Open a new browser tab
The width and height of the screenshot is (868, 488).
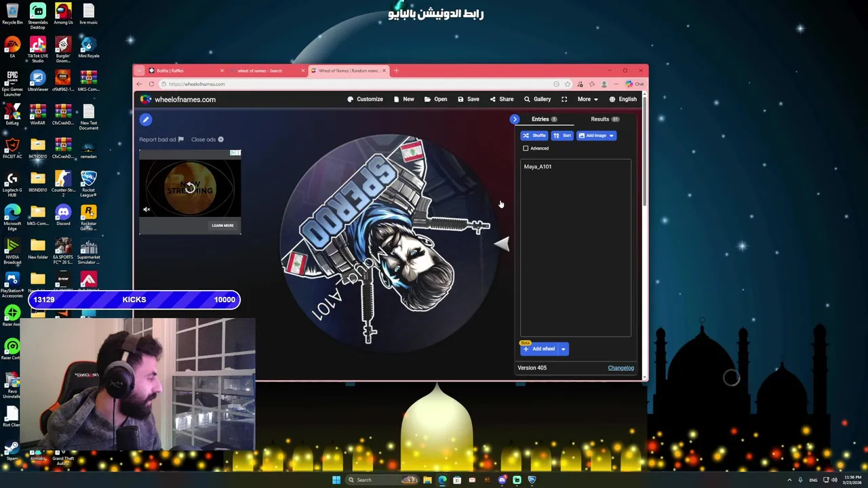(396, 70)
